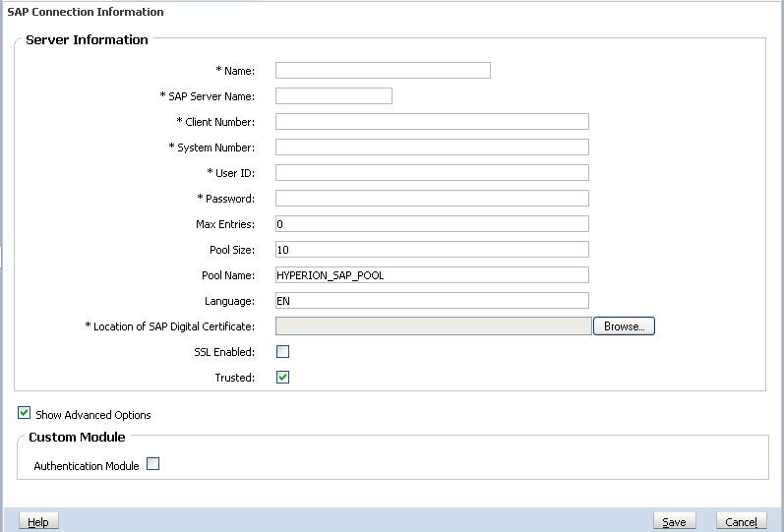The width and height of the screenshot is (784, 532).
Task: Click the Language field containing EN
Action: point(432,301)
